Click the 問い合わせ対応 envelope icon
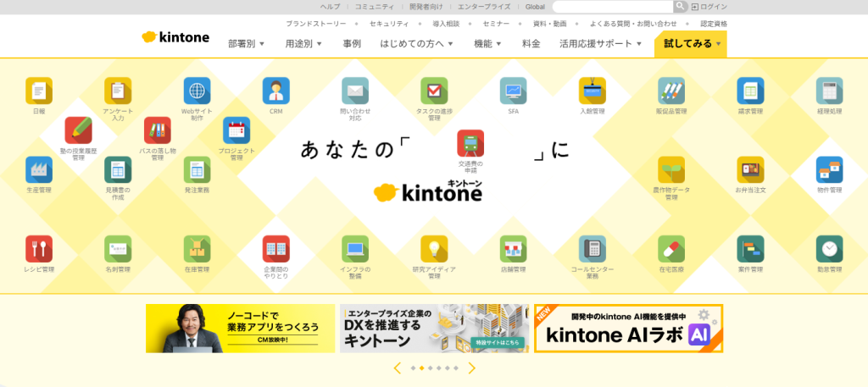This screenshot has width=868, height=387. 355,91
